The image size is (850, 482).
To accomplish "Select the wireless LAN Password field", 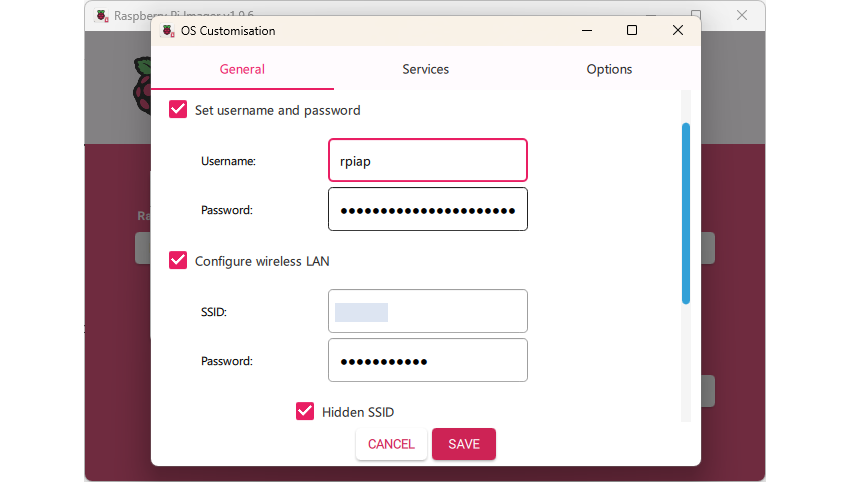I will click(x=428, y=360).
